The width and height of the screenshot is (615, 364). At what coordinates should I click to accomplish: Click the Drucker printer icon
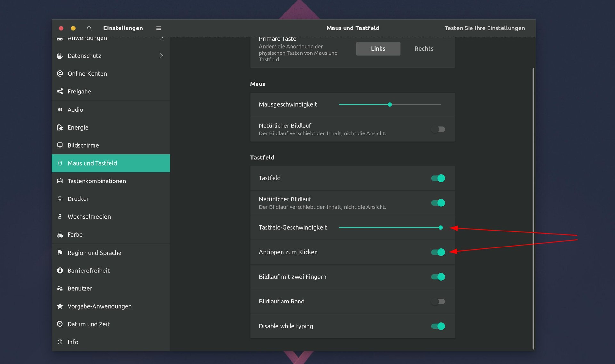click(x=60, y=199)
